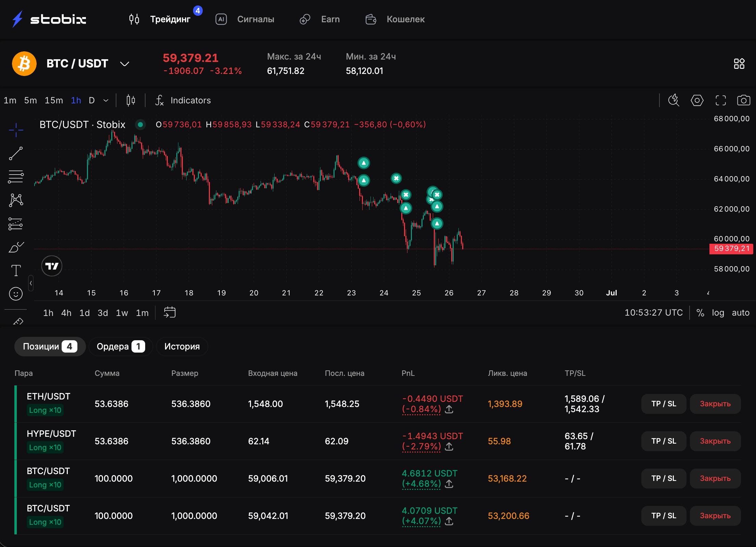756x547 pixels.
Task: Expand more timeframes chevron next to D
Action: pyautogui.click(x=106, y=100)
